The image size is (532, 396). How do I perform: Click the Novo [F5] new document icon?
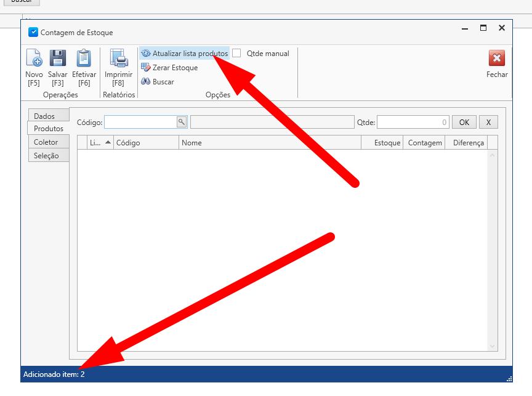[34, 59]
